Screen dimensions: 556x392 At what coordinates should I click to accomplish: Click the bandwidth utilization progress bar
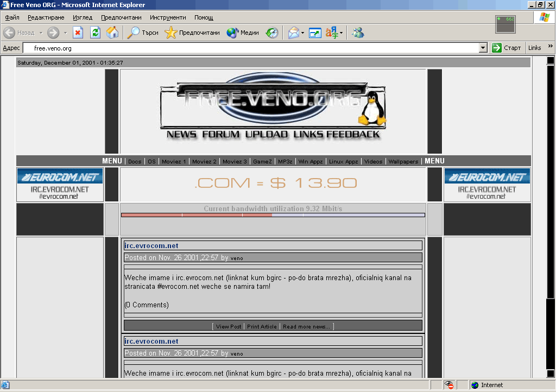273,215
